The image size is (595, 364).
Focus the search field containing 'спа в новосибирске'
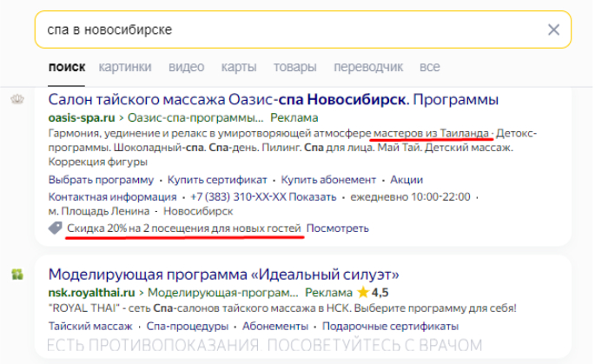tap(303, 30)
